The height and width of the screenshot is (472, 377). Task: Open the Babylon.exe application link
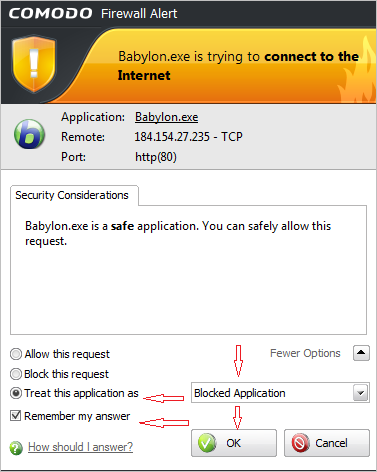(166, 117)
